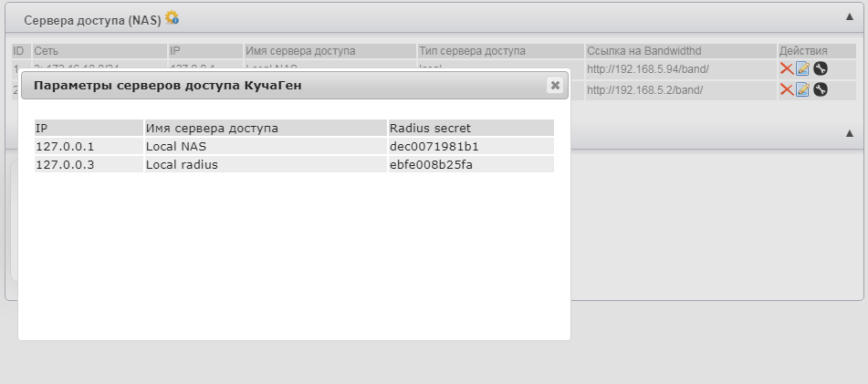Click the Ссылка на Bandwidthd column header
Screen dimensions: 868x384
(x=643, y=50)
